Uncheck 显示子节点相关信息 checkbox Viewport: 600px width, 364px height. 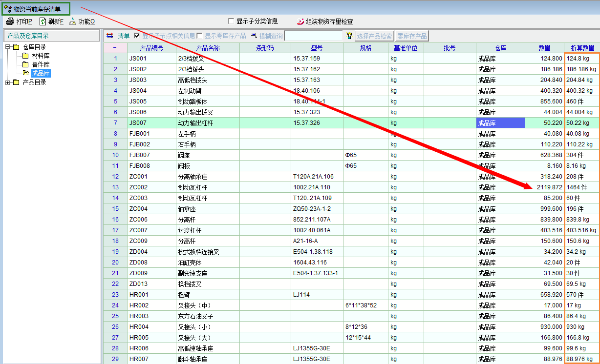pyautogui.click(x=137, y=36)
